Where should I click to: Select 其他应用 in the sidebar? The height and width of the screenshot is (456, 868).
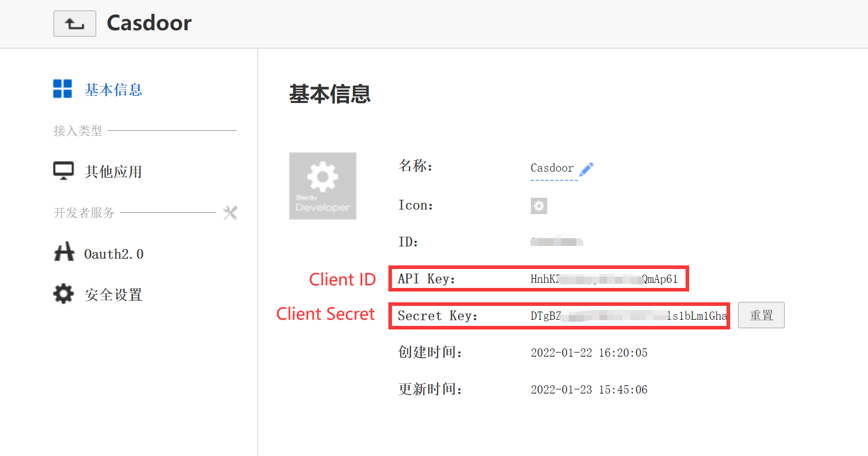pyautogui.click(x=113, y=172)
